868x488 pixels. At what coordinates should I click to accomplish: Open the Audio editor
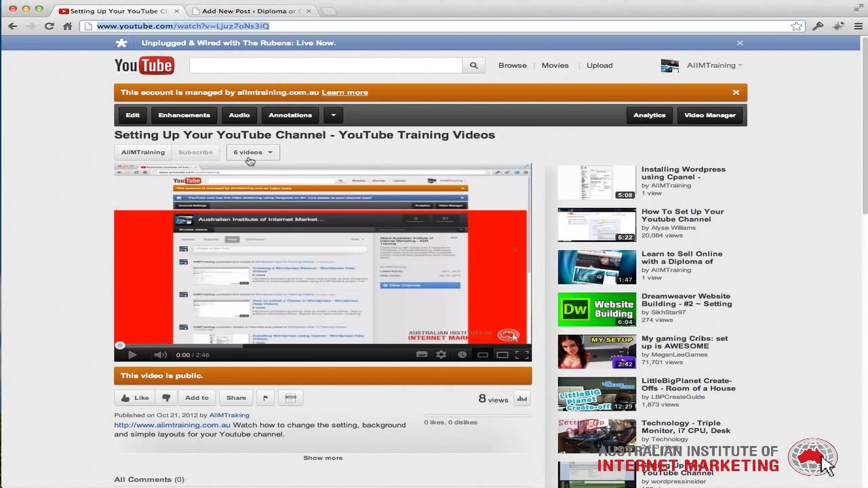click(239, 115)
